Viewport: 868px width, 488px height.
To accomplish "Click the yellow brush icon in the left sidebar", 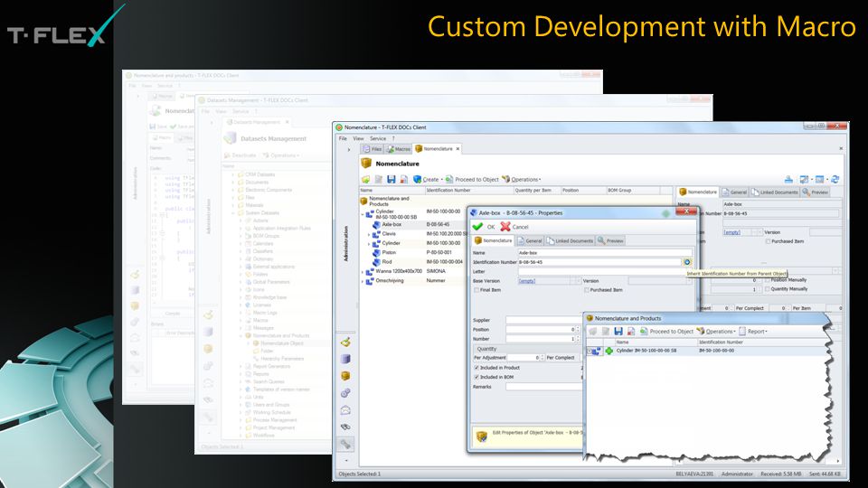I will (345, 342).
